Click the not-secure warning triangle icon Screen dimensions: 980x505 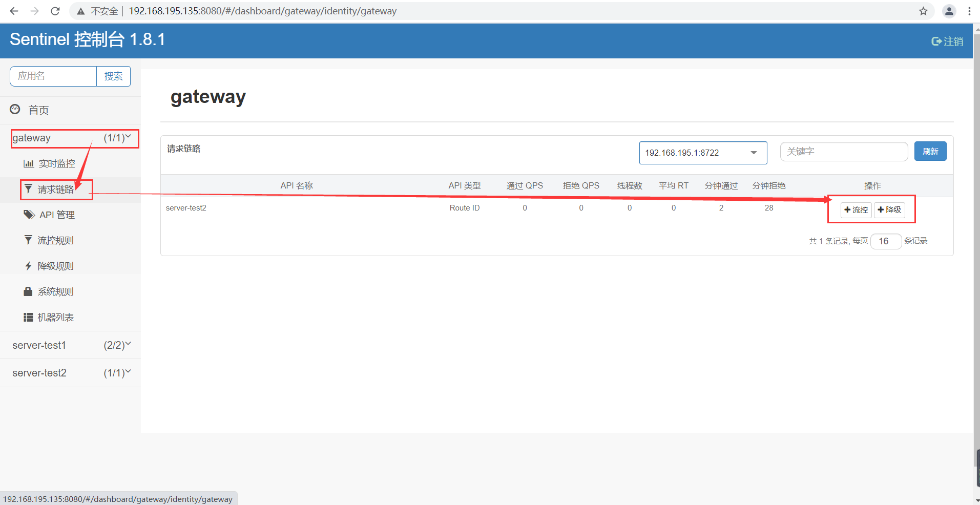tap(81, 11)
